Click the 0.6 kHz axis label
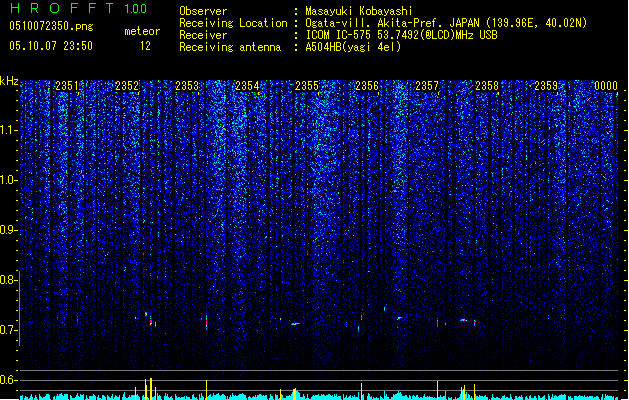 [x=8, y=380]
